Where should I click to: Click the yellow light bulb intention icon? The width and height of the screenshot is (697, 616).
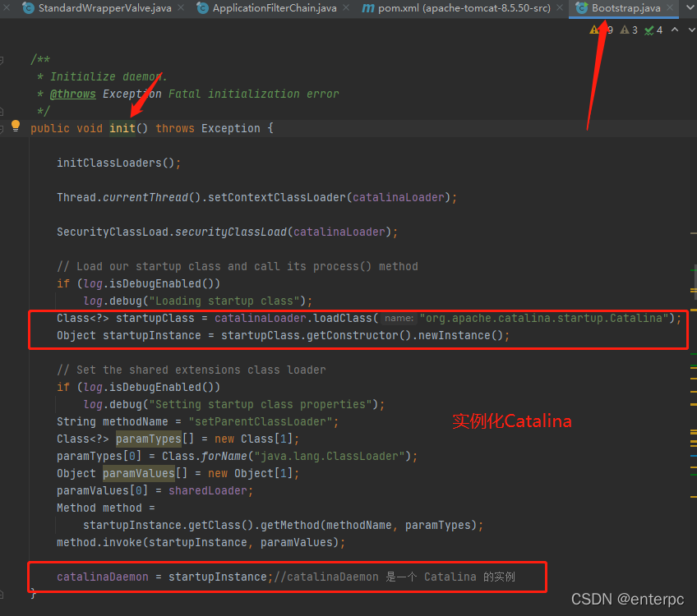[16, 126]
